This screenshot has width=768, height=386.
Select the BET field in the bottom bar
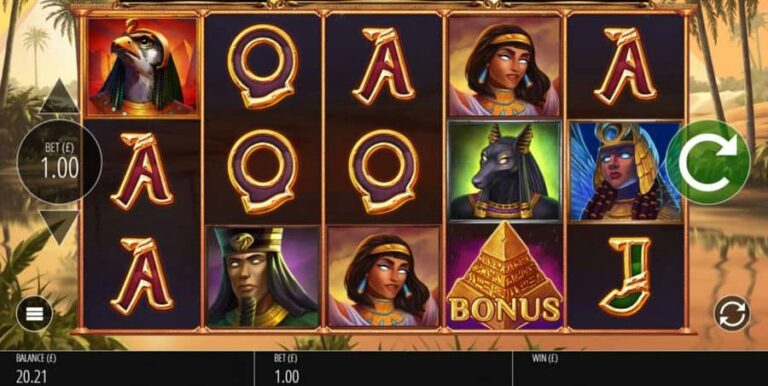pyautogui.click(x=383, y=368)
